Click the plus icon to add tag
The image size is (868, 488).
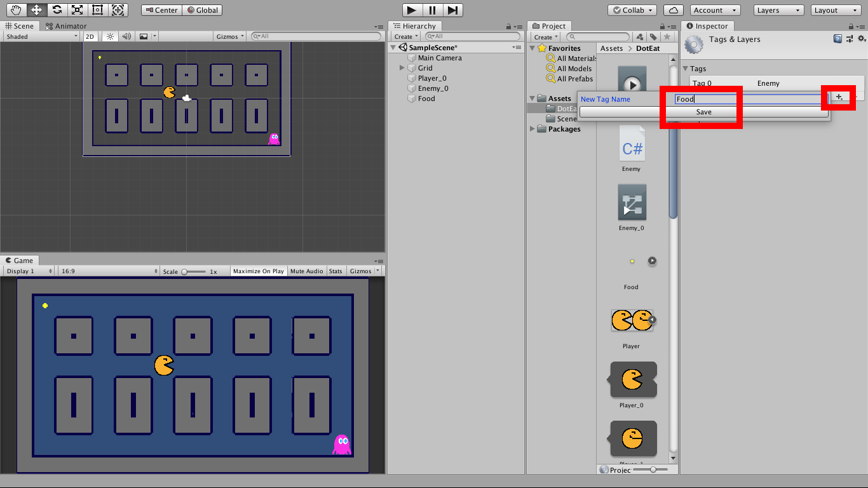pyautogui.click(x=839, y=97)
